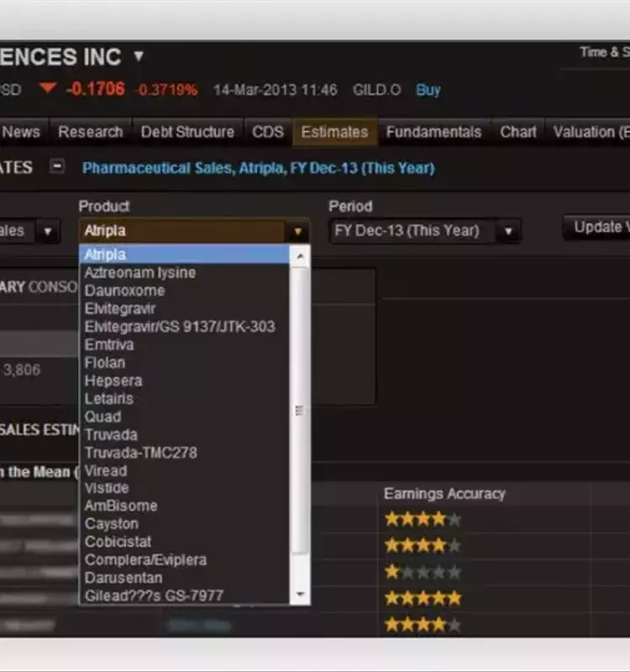Screen dimensions: 630x672
Task: Open the company name dropdown arrow
Action: (x=138, y=56)
